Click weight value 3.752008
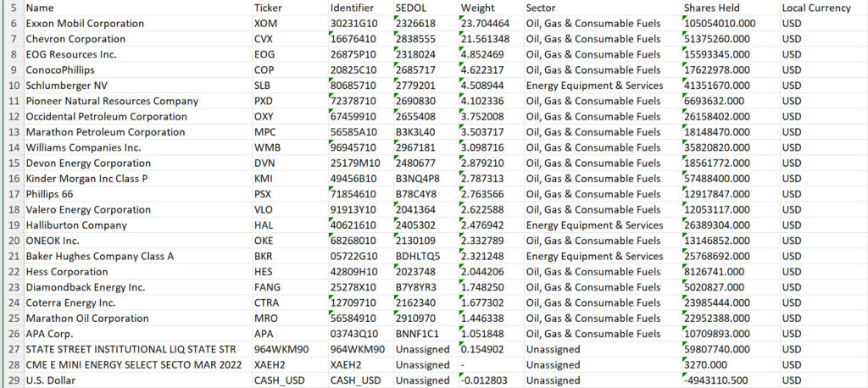Screen dimensions: 868x388 [x=491, y=117]
